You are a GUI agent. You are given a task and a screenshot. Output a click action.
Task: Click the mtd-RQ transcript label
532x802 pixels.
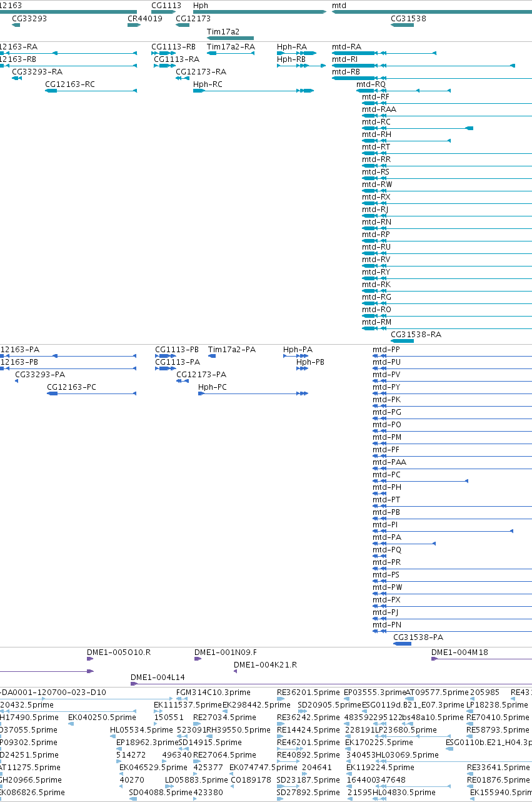coord(371,84)
